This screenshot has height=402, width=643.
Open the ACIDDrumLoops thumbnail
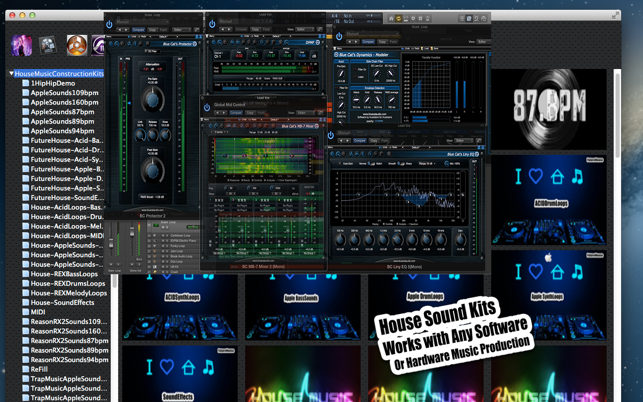coord(549,201)
